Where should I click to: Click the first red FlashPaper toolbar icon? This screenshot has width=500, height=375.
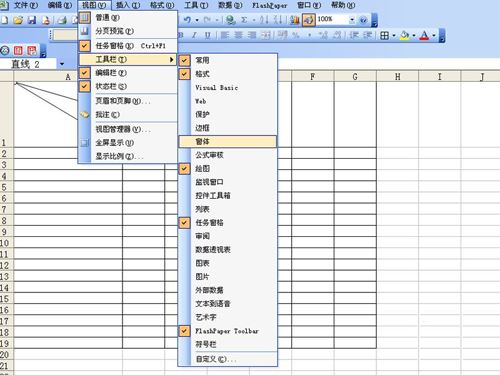[18, 50]
